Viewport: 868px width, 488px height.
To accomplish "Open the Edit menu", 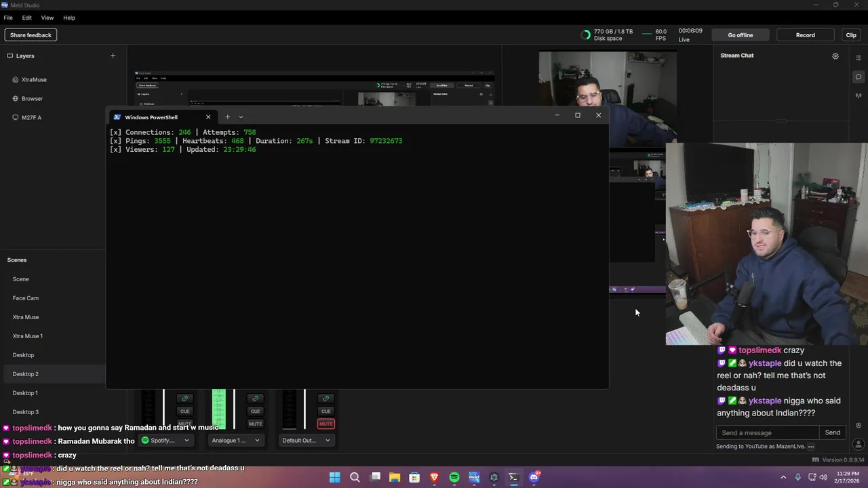I will click(27, 18).
